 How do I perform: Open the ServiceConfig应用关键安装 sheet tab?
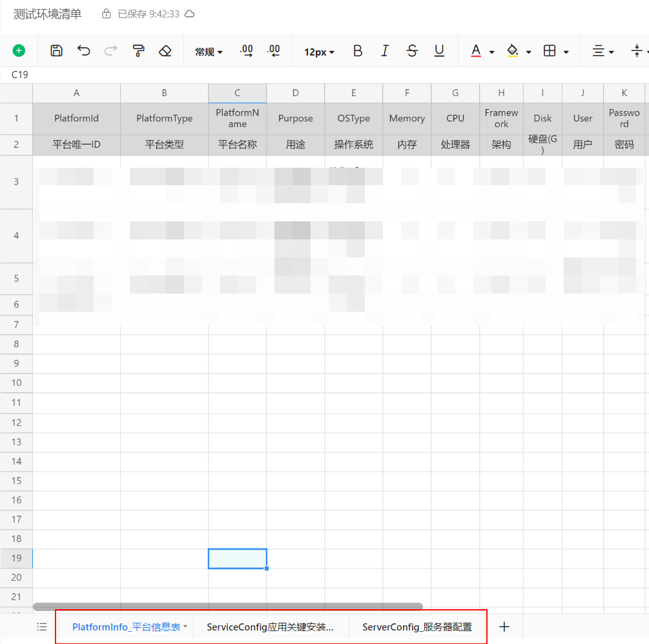(x=270, y=627)
